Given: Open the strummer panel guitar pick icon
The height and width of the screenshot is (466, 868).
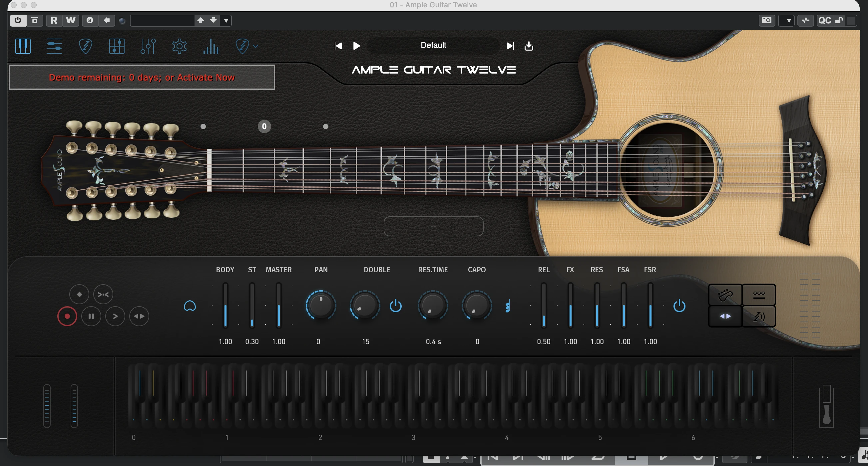Looking at the screenshot, I should click(86, 46).
